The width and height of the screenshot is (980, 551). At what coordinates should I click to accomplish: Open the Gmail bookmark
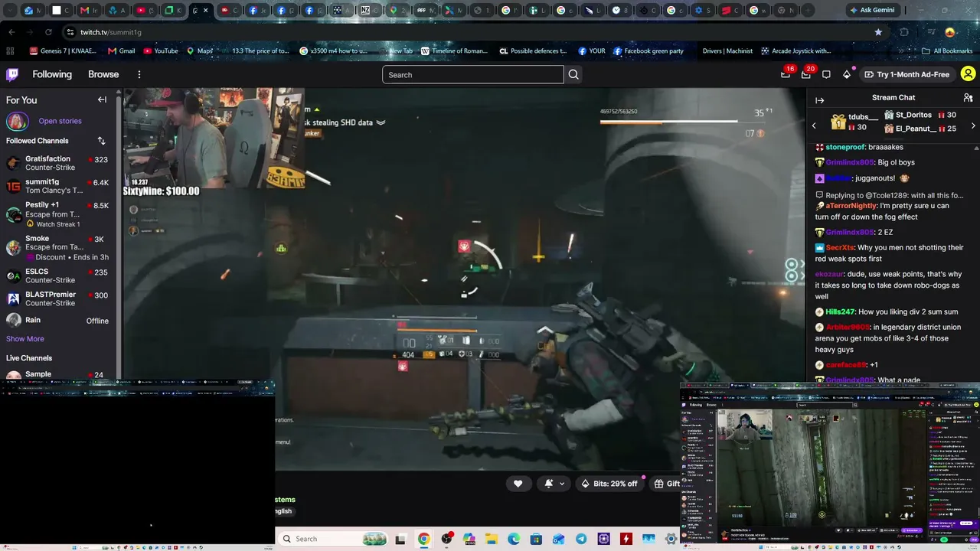[122, 51]
